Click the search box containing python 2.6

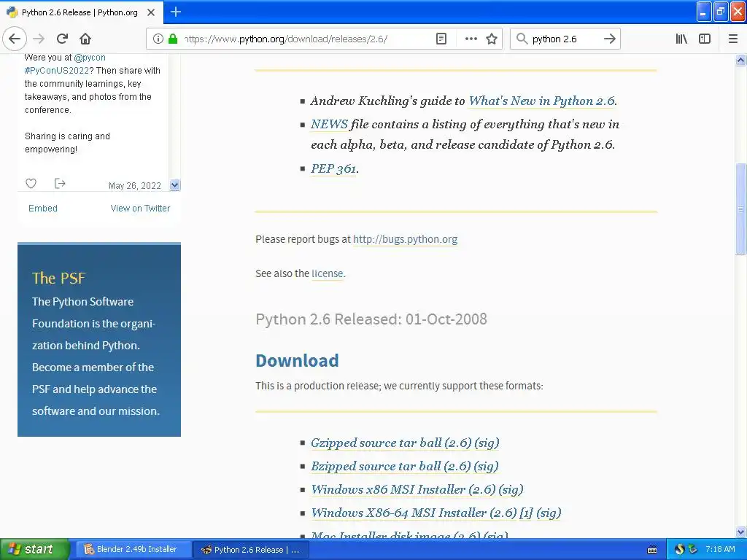(x=565, y=39)
